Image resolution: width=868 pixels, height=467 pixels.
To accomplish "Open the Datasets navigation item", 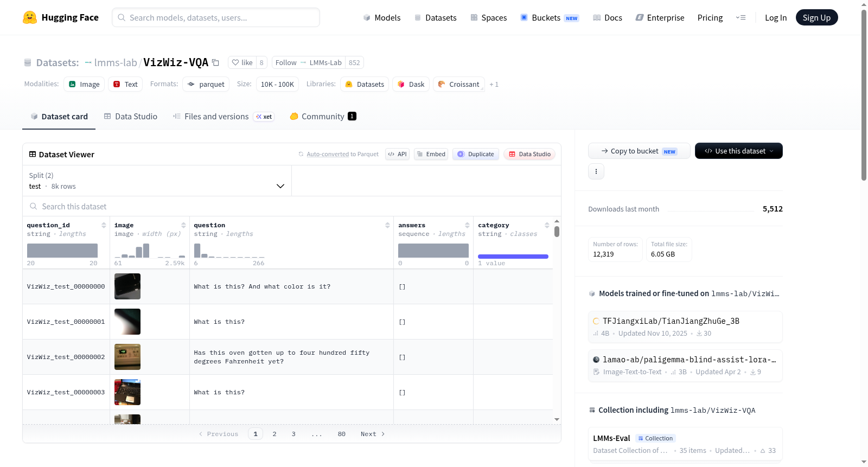I will click(435, 17).
